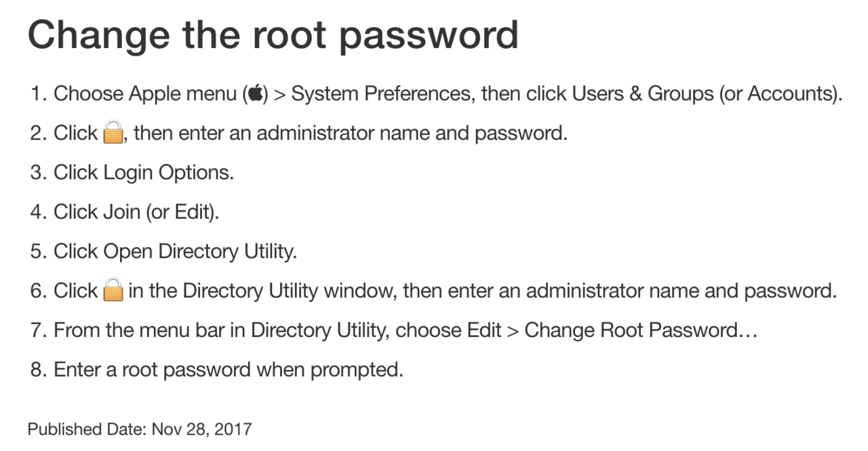Click the "Change Root Password…" text in step 7
868x451 pixels.
pyautogui.click(x=641, y=331)
